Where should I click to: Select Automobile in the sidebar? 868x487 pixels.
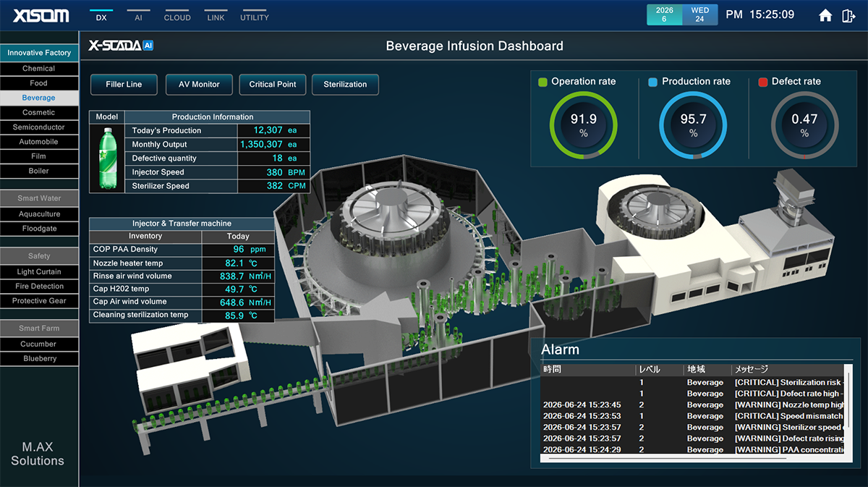tap(39, 142)
